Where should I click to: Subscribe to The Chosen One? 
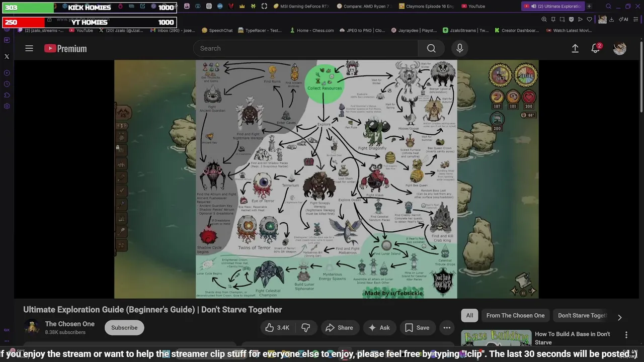pos(124,328)
